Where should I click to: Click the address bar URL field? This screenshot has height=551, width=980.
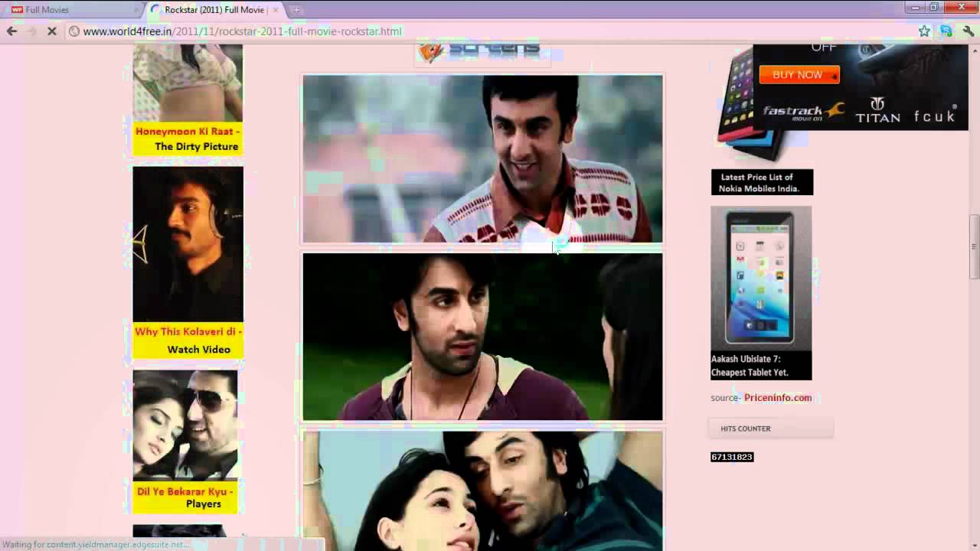click(x=490, y=31)
